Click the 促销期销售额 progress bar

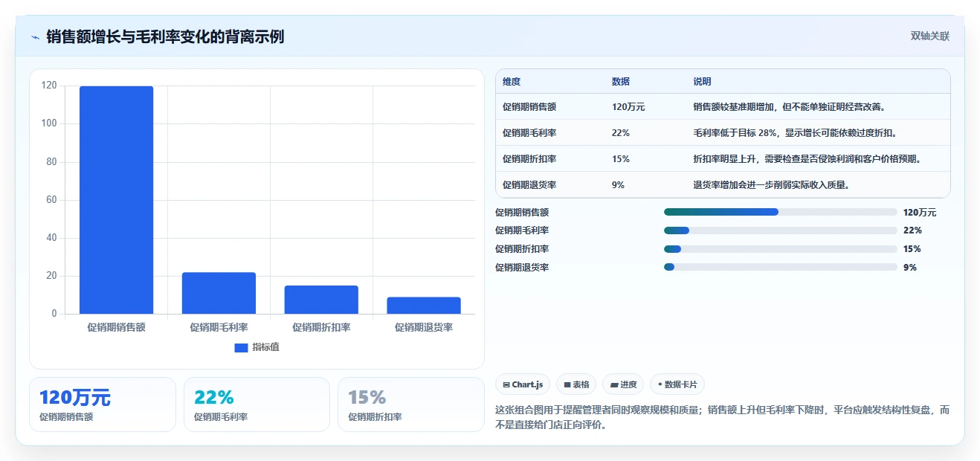pyautogui.click(x=781, y=212)
